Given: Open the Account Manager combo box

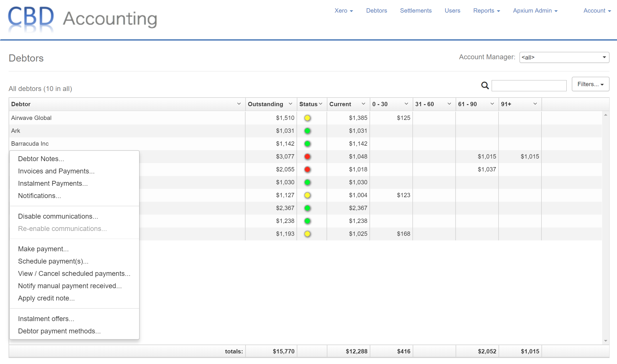Looking at the screenshot, I should pyautogui.click(x=564, y=57).
